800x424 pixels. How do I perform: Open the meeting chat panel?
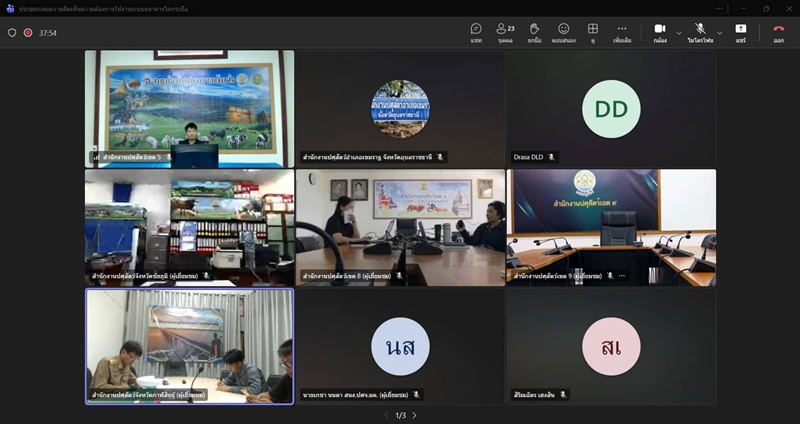(x=476, y=32)
